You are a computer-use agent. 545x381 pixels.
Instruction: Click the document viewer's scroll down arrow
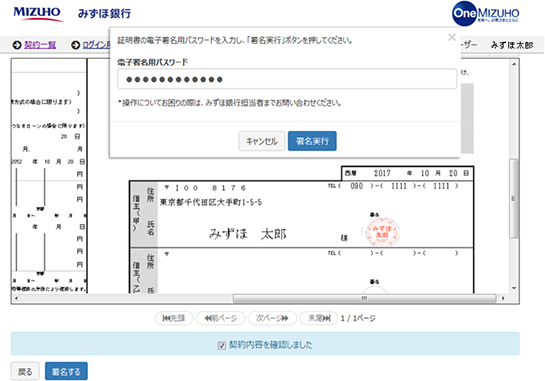click(514, 288)
